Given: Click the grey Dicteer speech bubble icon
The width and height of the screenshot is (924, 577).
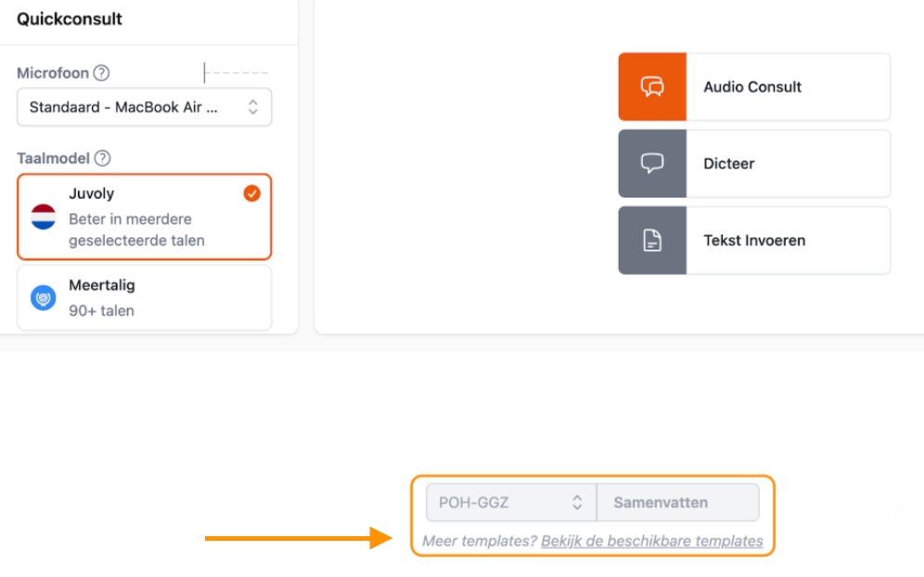Looking at the screenshot, I should (x=652, y=163).
